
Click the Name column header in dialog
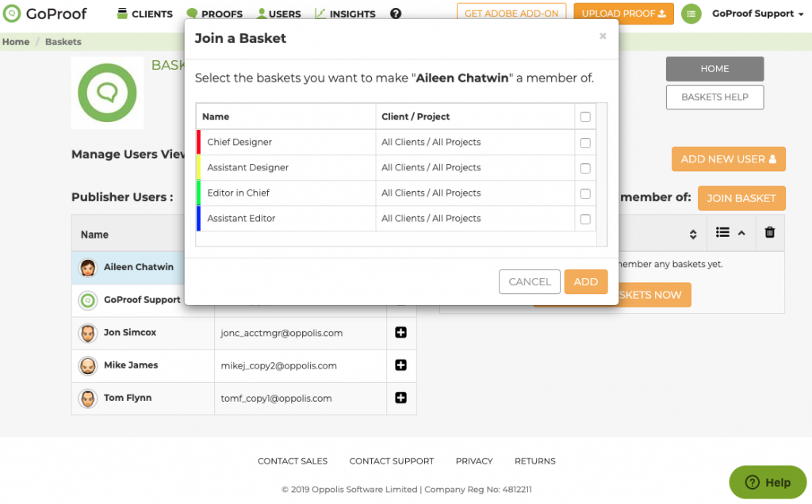click(x=216, y=117)
